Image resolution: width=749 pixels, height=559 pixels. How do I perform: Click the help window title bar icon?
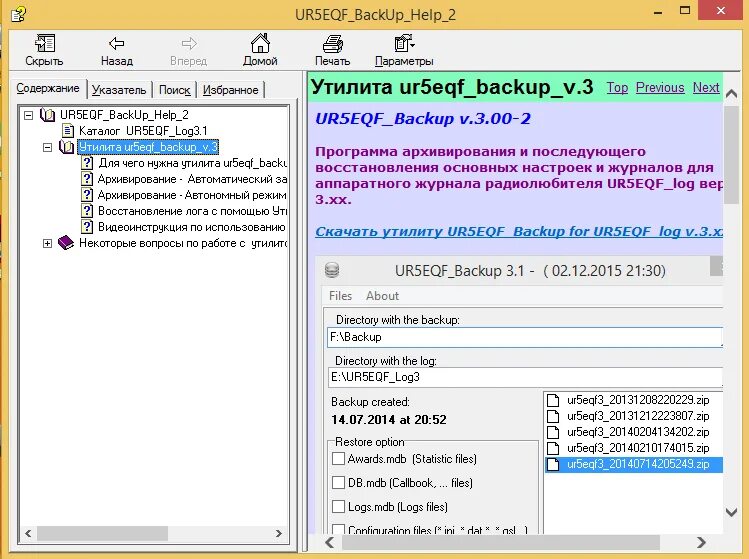(x=18, y=14)
